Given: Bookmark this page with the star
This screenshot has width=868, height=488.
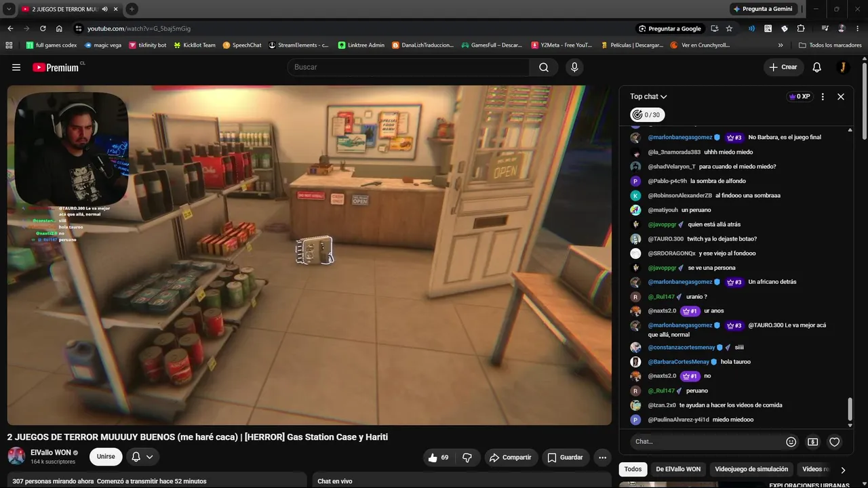Looking at the screenshot, I should 729,28.
